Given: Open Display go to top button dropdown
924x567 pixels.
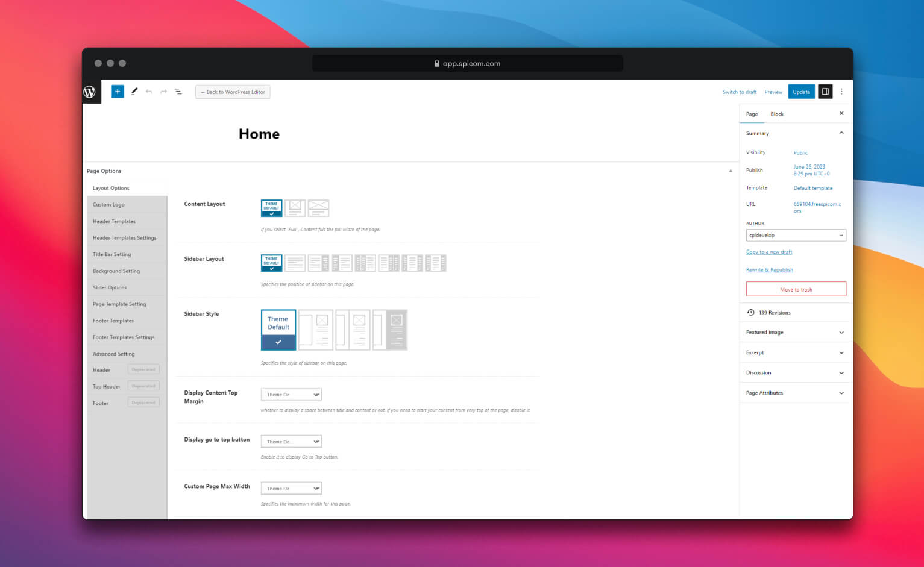Looking at the screenshot, I should coord(291,442).
